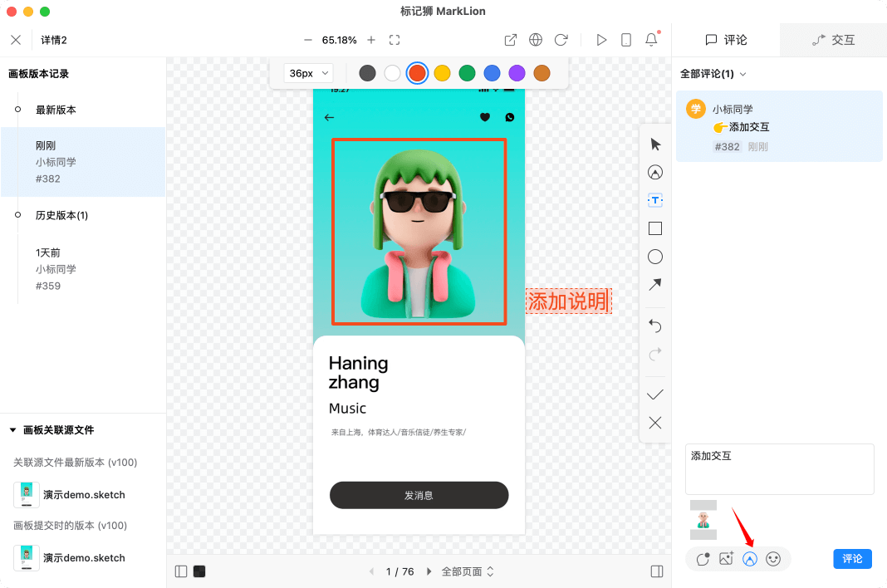This screenshot has width=887, height=588.
Task: Cancel annotation with the X icon
Action: point(654,423)
